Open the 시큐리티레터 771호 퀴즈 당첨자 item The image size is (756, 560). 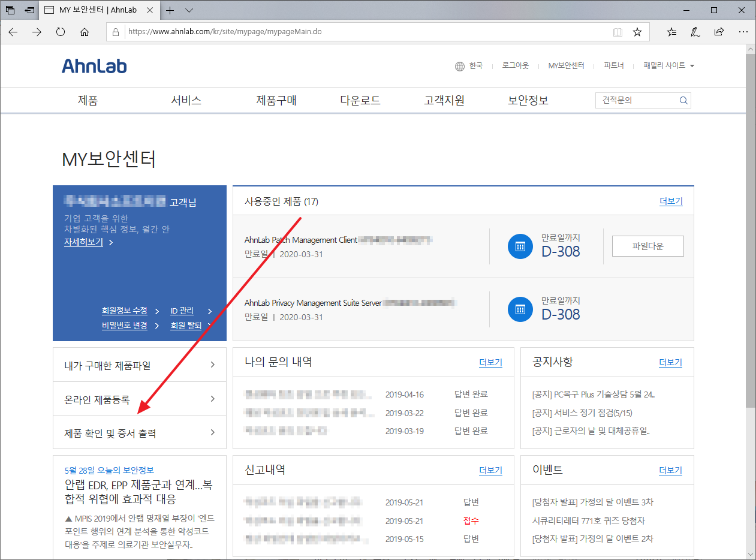coord(589,521)
